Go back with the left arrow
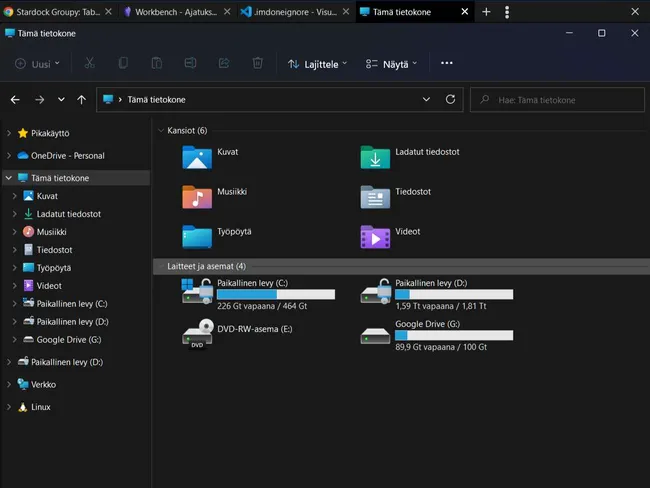The image size is (650, 488). [15, 100]
